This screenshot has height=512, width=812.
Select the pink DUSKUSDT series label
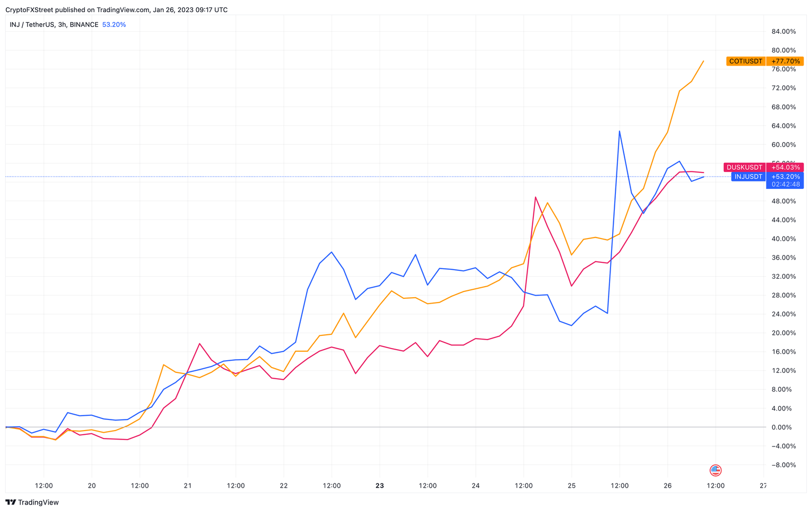coord(744,167)
